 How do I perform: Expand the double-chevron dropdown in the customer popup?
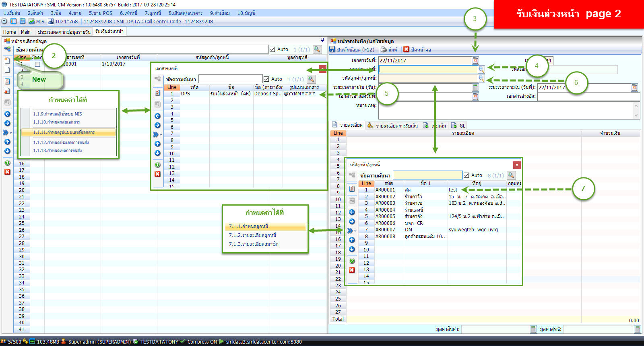coord(352,231)
